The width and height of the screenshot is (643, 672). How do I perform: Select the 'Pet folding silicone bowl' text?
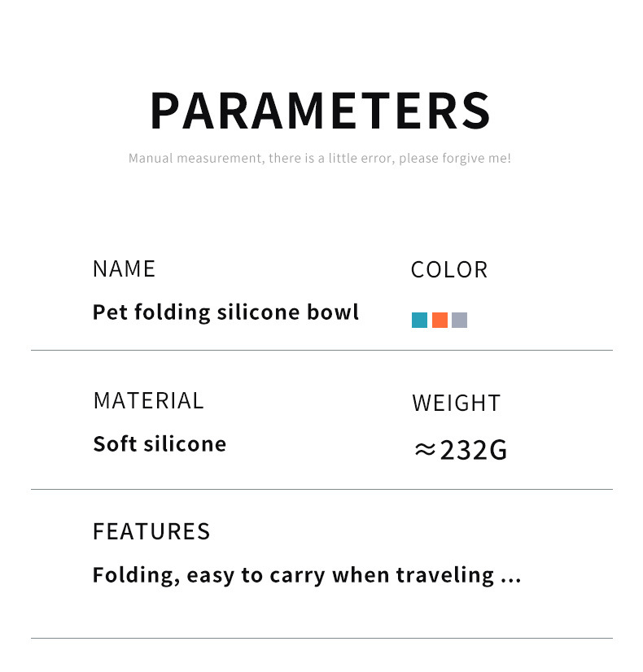pos(225,312)
